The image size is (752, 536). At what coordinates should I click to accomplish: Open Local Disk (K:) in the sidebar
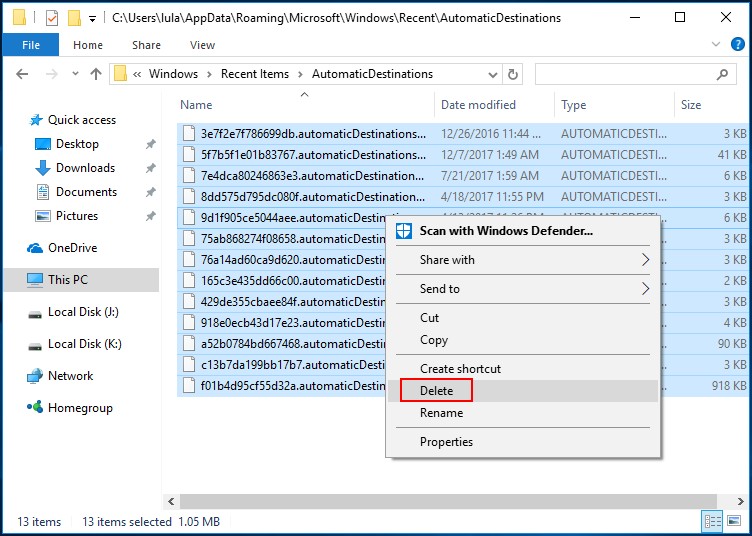pyautogui.click(x=84, y=344)
